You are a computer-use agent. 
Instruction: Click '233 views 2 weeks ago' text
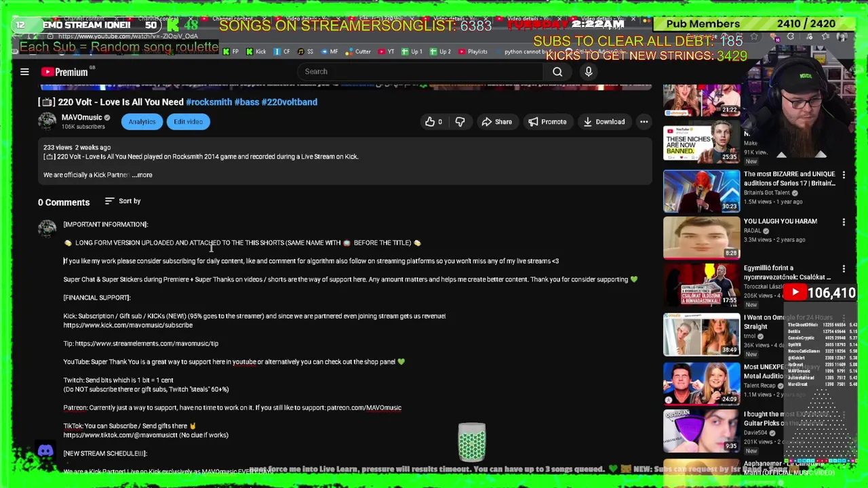(x=77, y=147)
